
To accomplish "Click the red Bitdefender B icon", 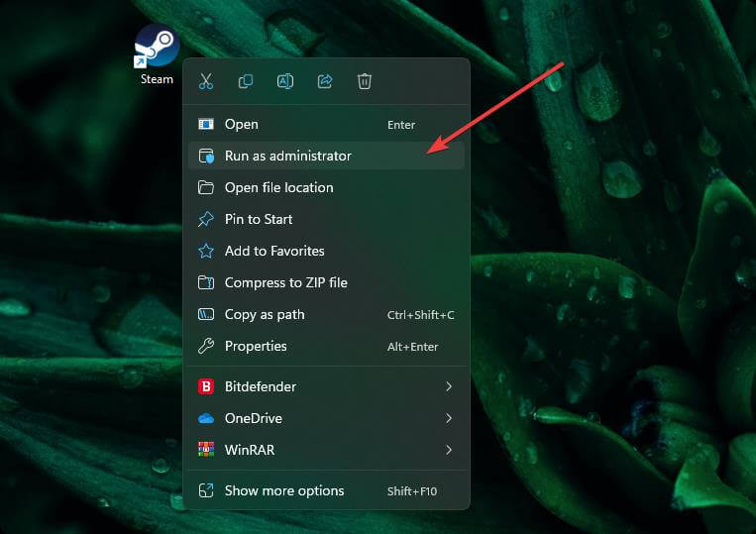I will [206, 386].
